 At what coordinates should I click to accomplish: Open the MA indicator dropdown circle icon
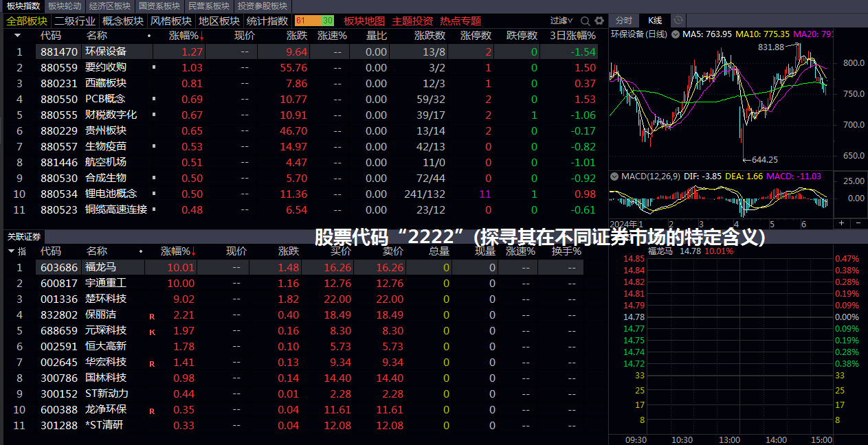click(x=675, y=34)
